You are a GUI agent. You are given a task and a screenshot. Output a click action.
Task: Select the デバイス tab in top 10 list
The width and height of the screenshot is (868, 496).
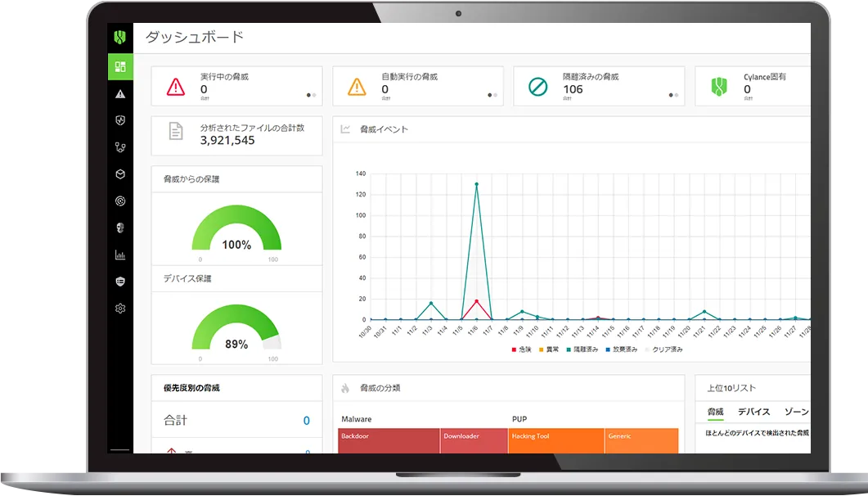click(754, 412)
